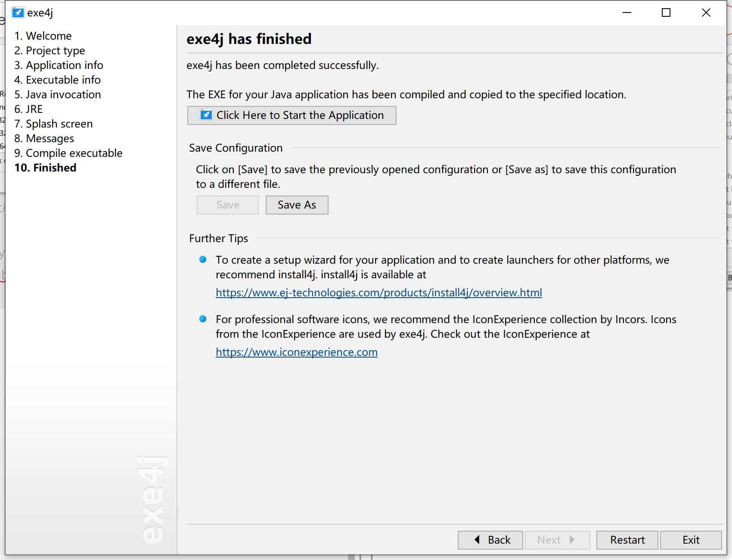Exit the exe4j wizard
The width and height of the screenshot is (732, 560).
691,540
